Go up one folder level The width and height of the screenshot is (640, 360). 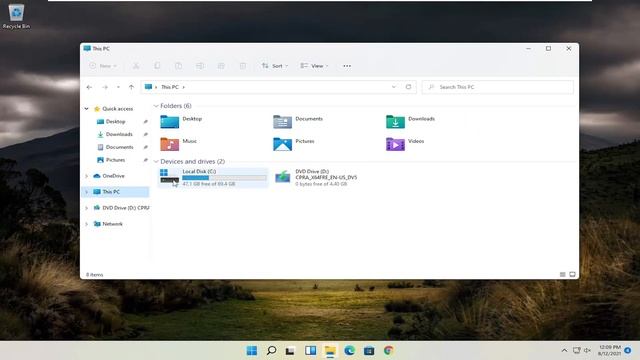tap(131, 87)
